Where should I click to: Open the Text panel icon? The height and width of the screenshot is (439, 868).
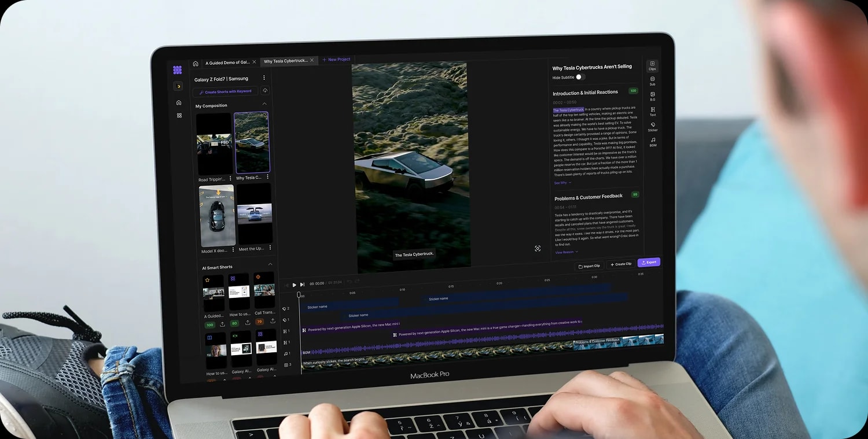pyautogui.click(x=653, y=111)
